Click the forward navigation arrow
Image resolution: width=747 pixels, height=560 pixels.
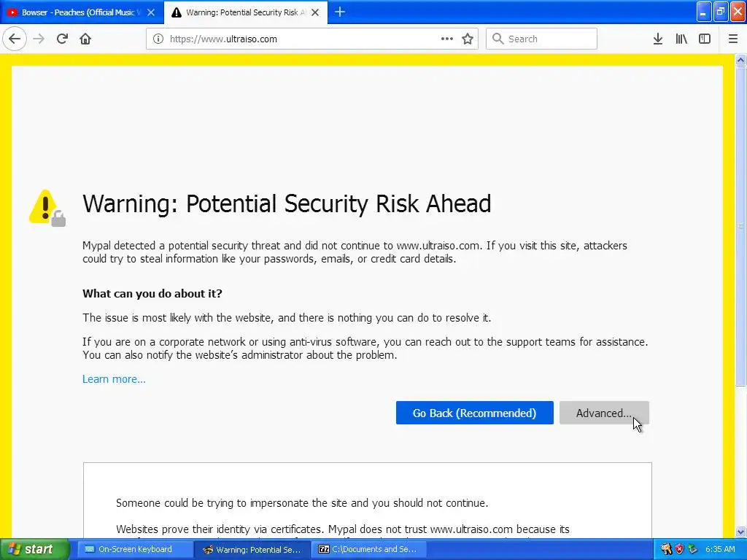pyautogui.click(x=39, y=39)
